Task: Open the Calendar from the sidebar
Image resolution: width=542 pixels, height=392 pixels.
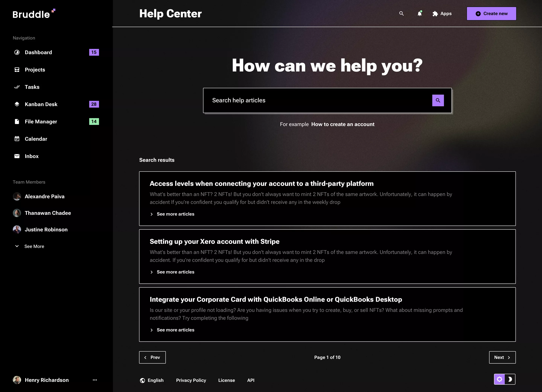Action: pos(36,139)
